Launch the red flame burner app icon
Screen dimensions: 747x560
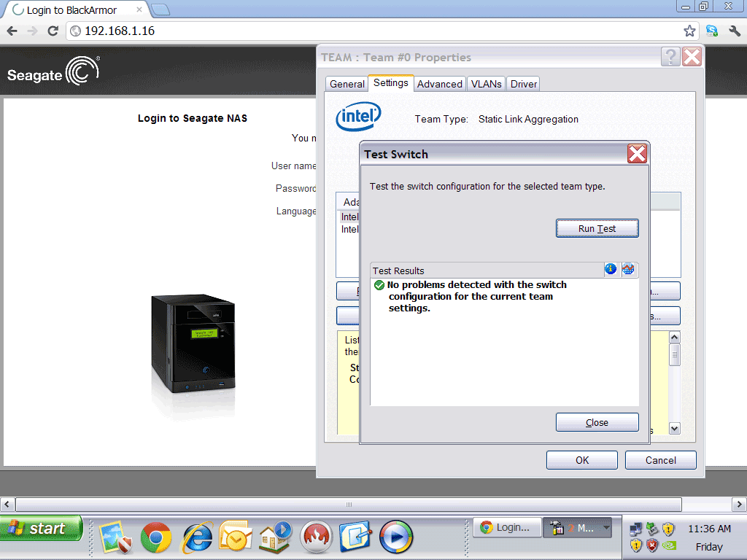[316, 537]
